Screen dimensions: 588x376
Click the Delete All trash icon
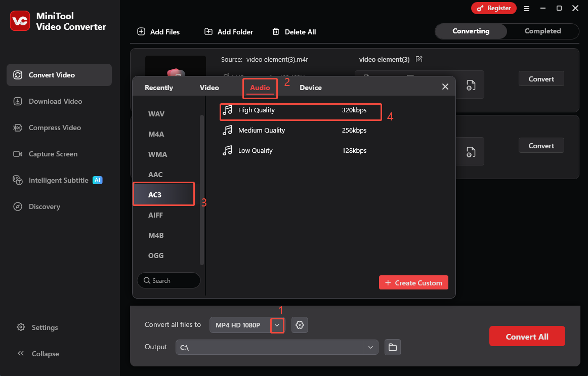pyautogui.click(x=276, y=31)
